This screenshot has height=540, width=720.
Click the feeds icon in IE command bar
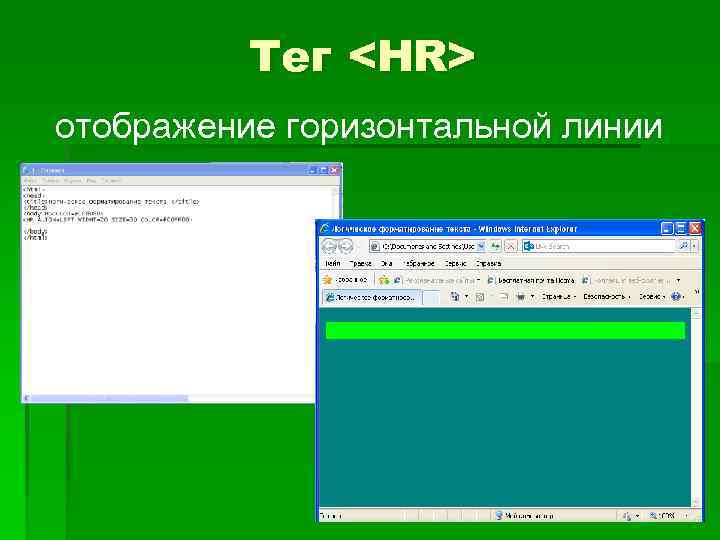480,297
